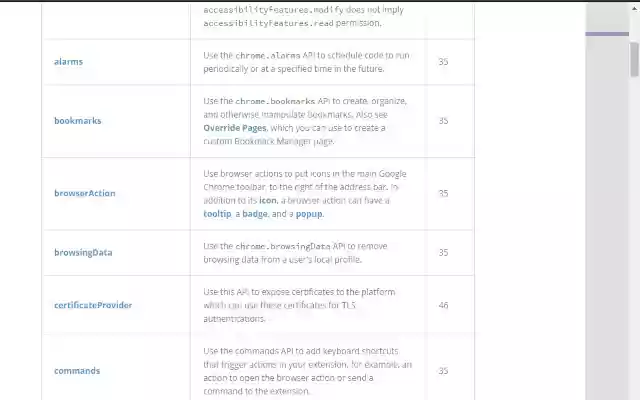This screenshot has height=400, width=640.
Task: Click the chrome.browsingData description text
Action: (x=295, y=253)
